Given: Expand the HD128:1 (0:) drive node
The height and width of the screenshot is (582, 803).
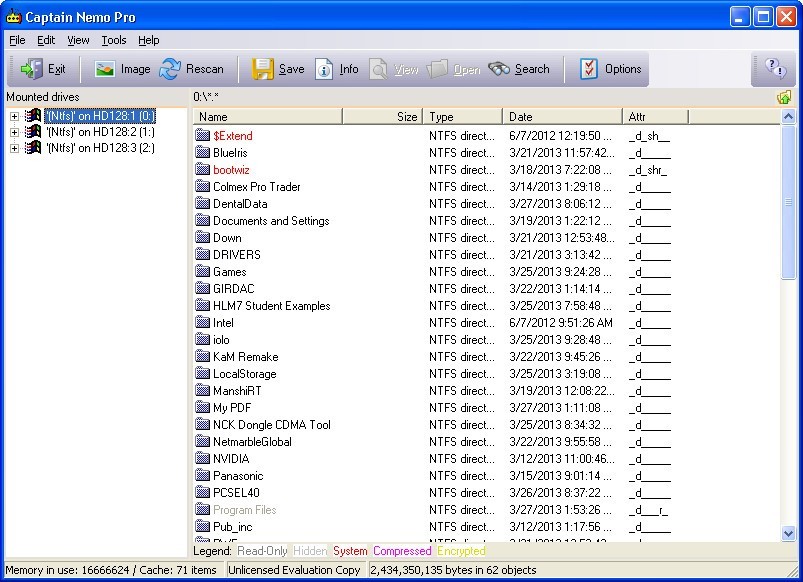Looking at the screenshot, I should pos(14,115).
